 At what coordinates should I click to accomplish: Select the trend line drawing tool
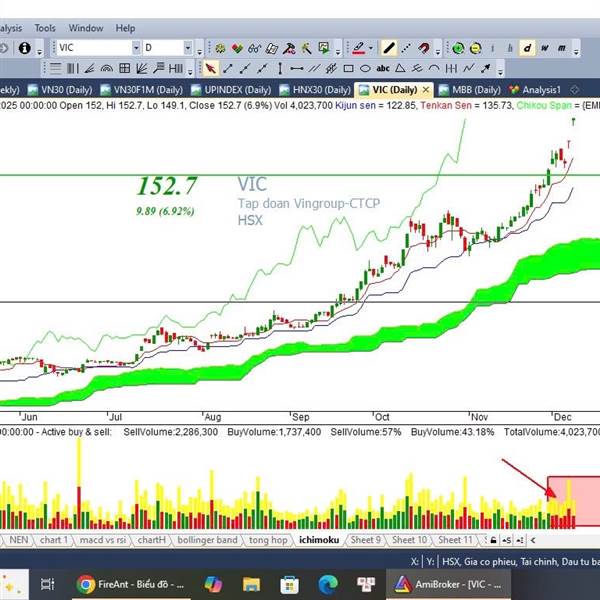point(228,68)
